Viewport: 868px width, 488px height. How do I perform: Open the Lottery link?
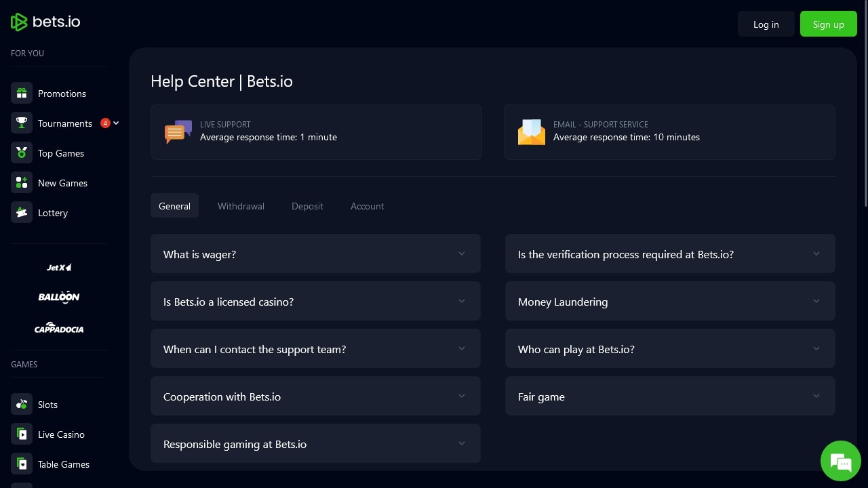click(x=53, y=213)
